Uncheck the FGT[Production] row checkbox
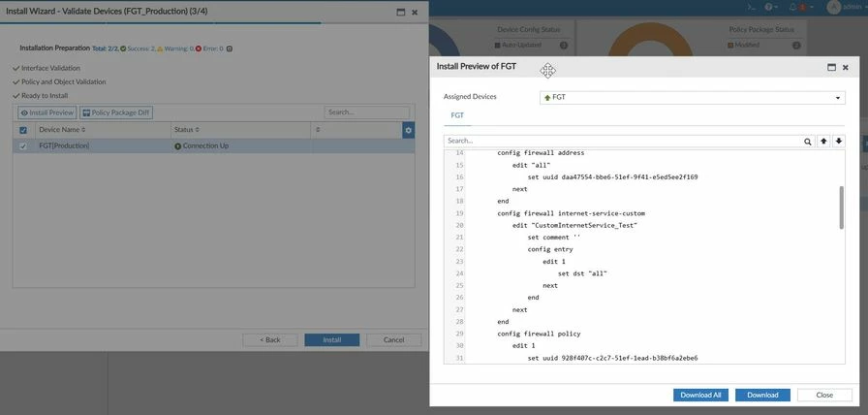The height and width of the screenshot is (415, 868). 22,146
